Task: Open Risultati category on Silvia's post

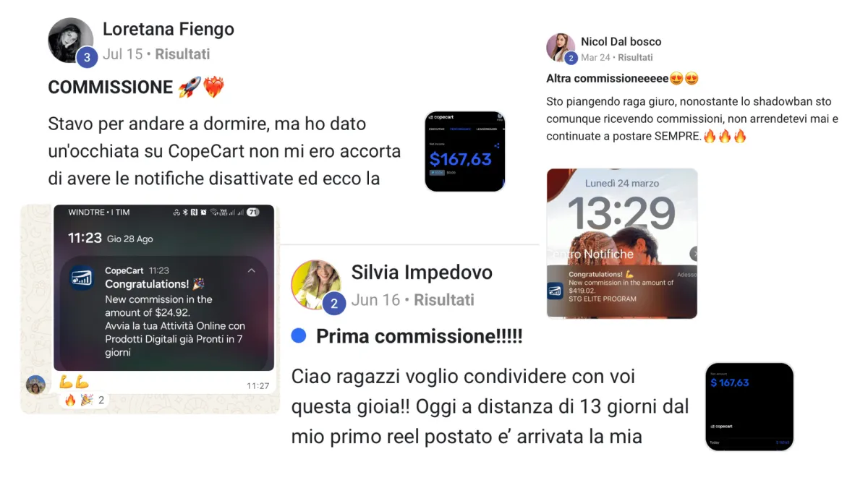Action: tap(444, 300)
